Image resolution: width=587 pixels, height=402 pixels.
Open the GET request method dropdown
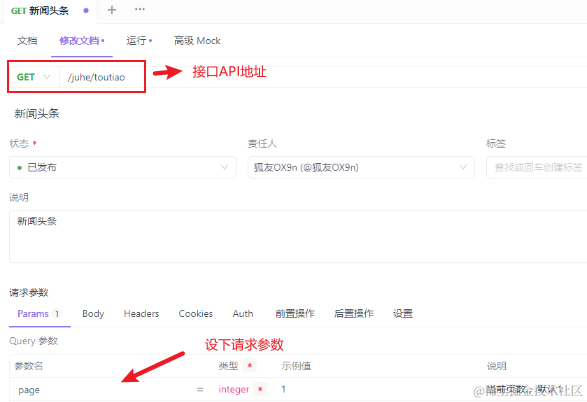coord(34,77)
